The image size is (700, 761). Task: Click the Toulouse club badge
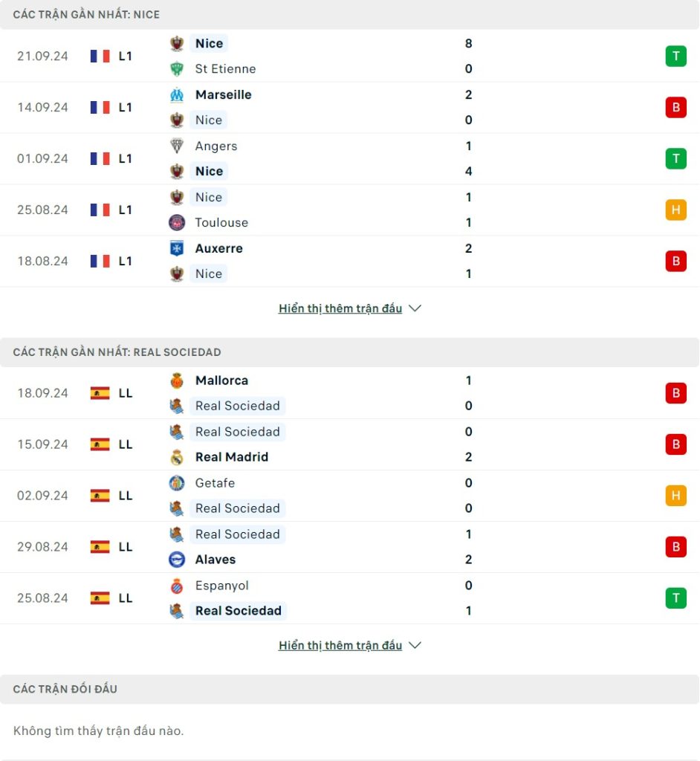click(x=177, y=222)
